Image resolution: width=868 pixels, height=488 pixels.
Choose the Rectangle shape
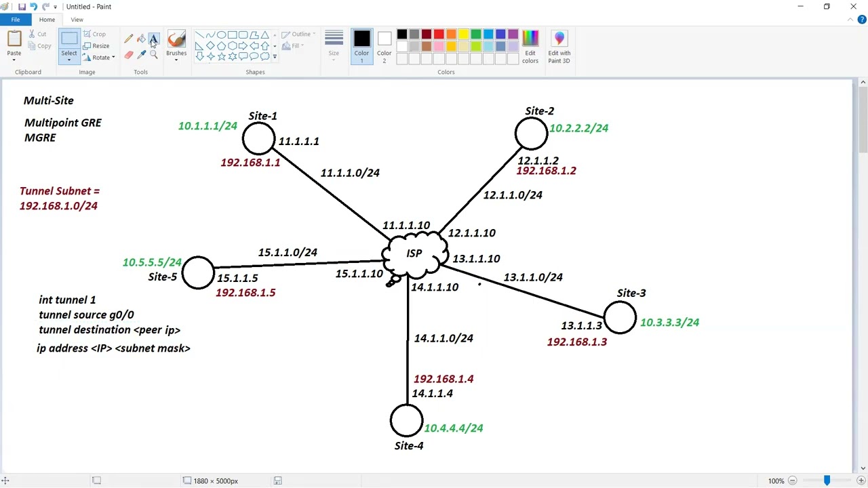pos(233,35)
